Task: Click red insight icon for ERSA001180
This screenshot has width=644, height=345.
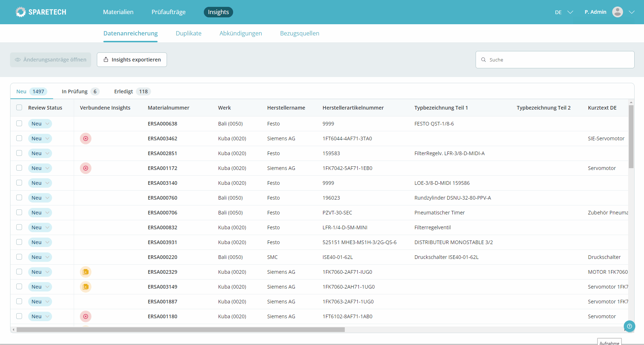Action: [x=86, y=316]
